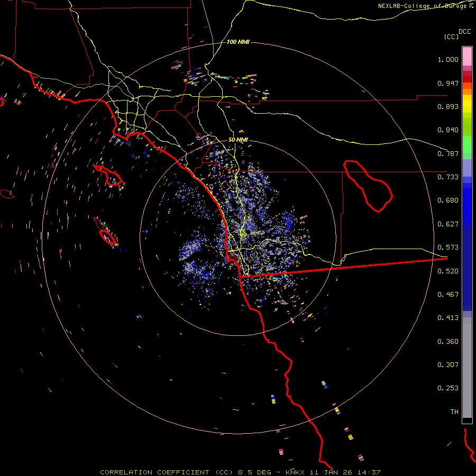Pick the red swatch on the color bar

(467, 79)
